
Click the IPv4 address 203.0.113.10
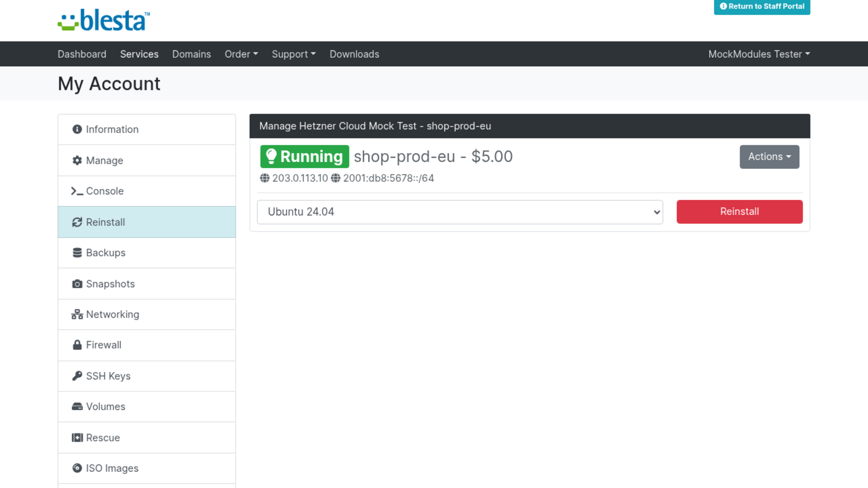pyautogui.click(x=300, y=178)
